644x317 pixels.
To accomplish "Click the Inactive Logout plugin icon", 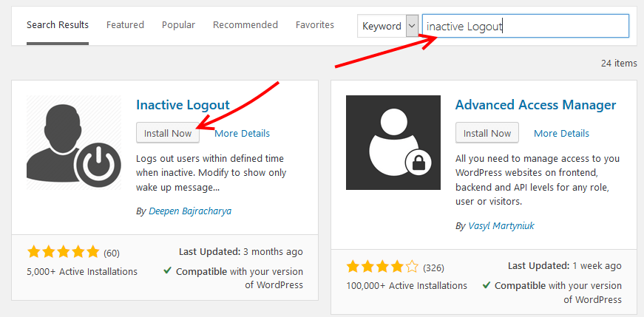I will (x=74, y=143).
